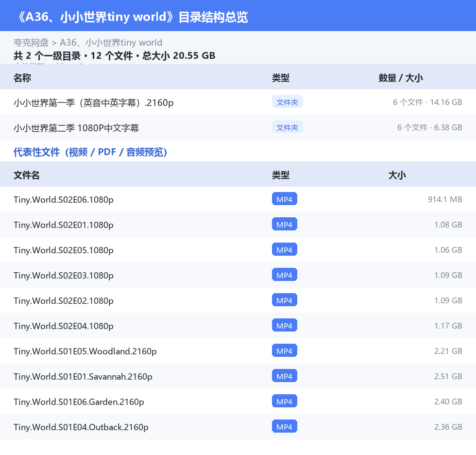Click the 2.21 GB size value
Screen dimensions: 476x455
[448, 351]
